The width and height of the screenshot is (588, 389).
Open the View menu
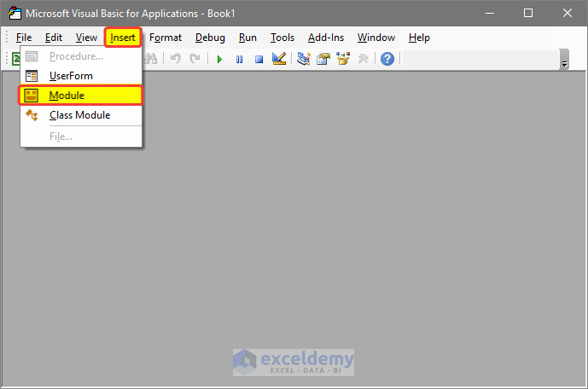click(86, 38)
